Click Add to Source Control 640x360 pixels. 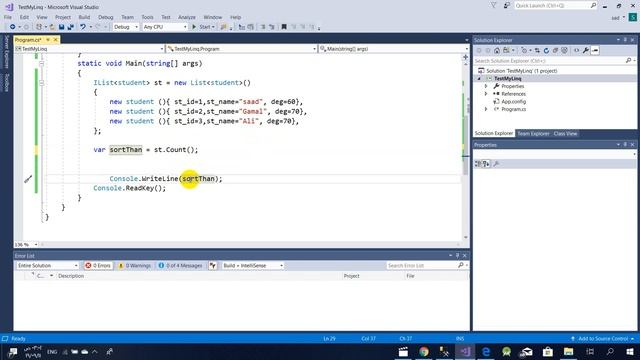(603, 339)
